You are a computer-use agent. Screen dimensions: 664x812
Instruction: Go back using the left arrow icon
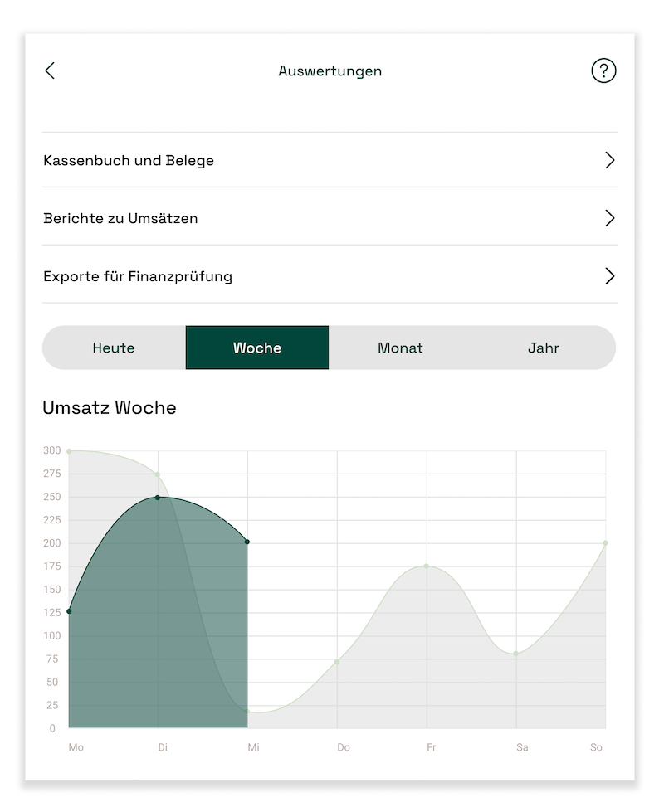pyautogui.click(x=50, y=71)
